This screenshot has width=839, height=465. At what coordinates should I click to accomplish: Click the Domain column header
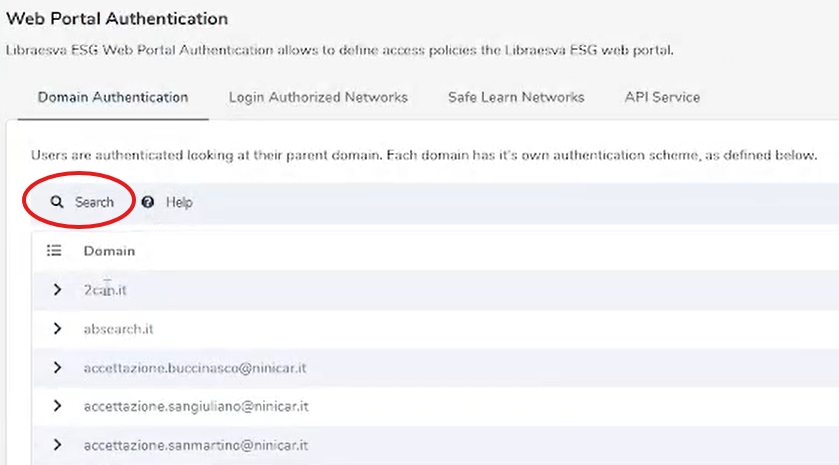pyautogui.click(x=109, y=251)
